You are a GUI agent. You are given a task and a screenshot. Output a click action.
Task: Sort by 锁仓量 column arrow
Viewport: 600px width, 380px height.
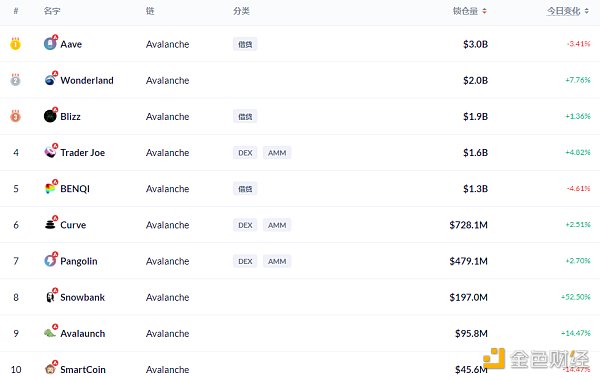pyautogui.click(x=484, y=11)
